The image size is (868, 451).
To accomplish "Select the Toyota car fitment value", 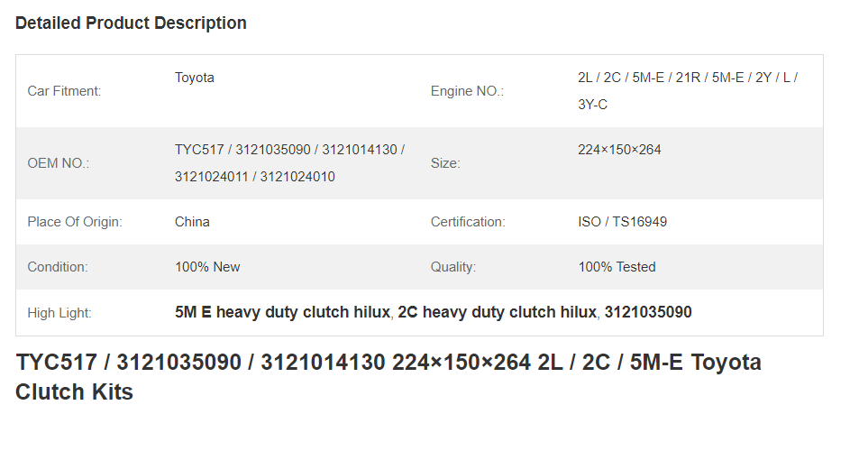I will [x=195, y=78].
